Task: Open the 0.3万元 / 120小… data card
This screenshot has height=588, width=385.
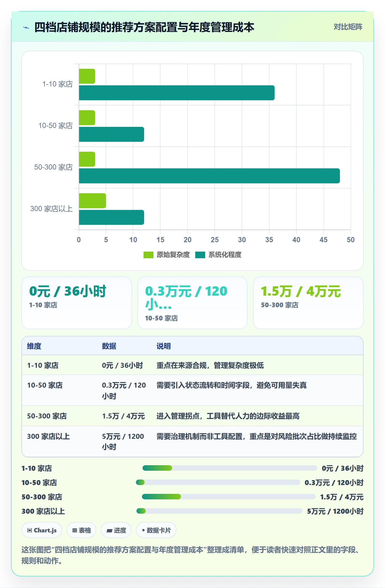Action: click(193, 303)
